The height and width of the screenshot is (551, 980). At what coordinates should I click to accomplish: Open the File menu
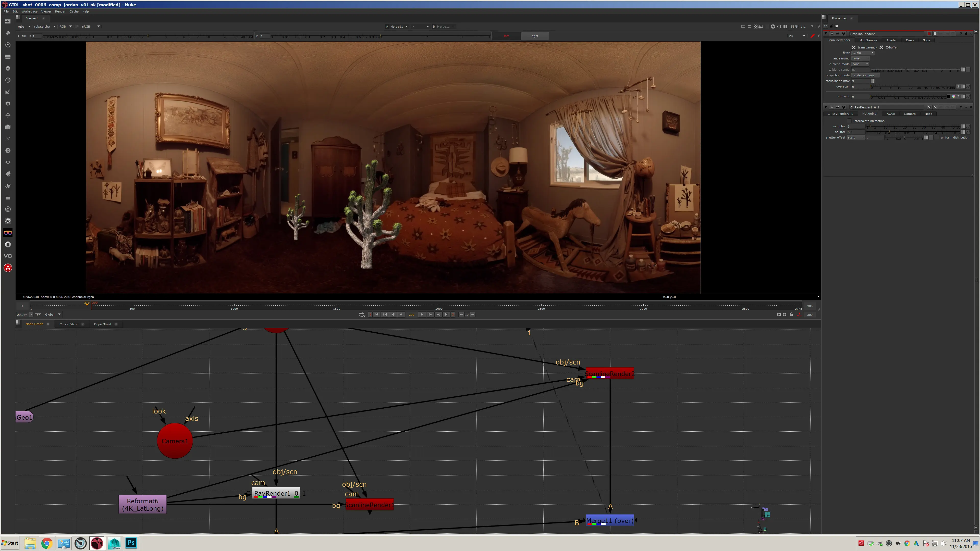[x=6, y=11]
